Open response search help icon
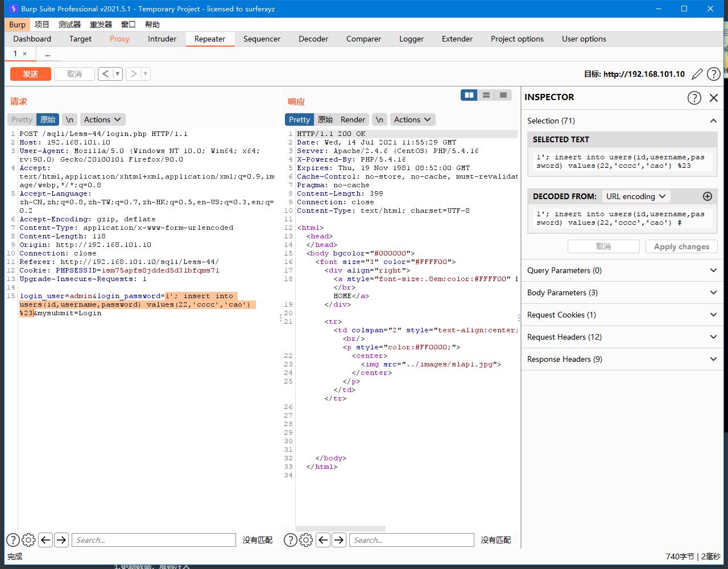Viewport: 728px width, 569px height. point(290,540)
